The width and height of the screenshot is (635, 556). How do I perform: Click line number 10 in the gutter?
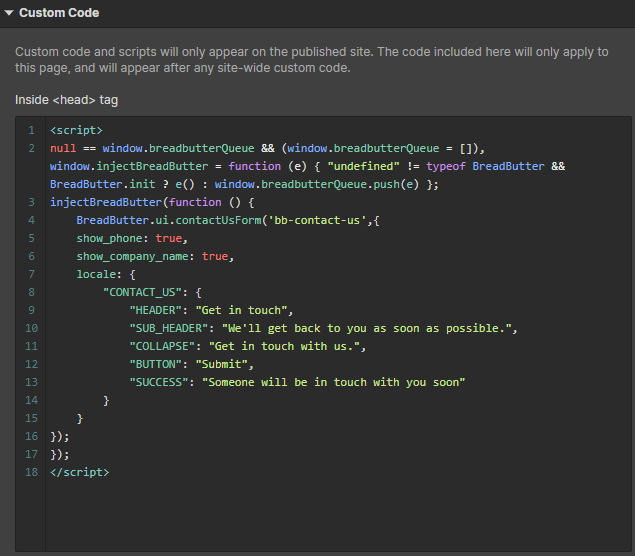(x=31, y=328)
